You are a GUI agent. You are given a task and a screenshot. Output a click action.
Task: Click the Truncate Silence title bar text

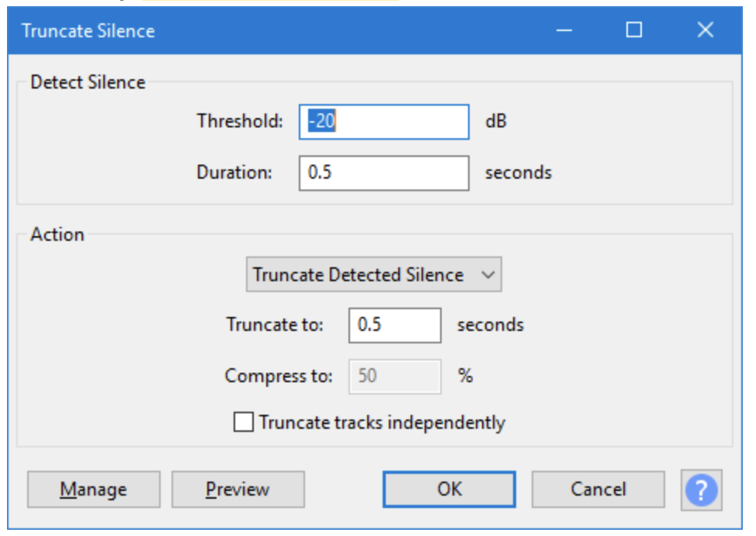[88, 31]
